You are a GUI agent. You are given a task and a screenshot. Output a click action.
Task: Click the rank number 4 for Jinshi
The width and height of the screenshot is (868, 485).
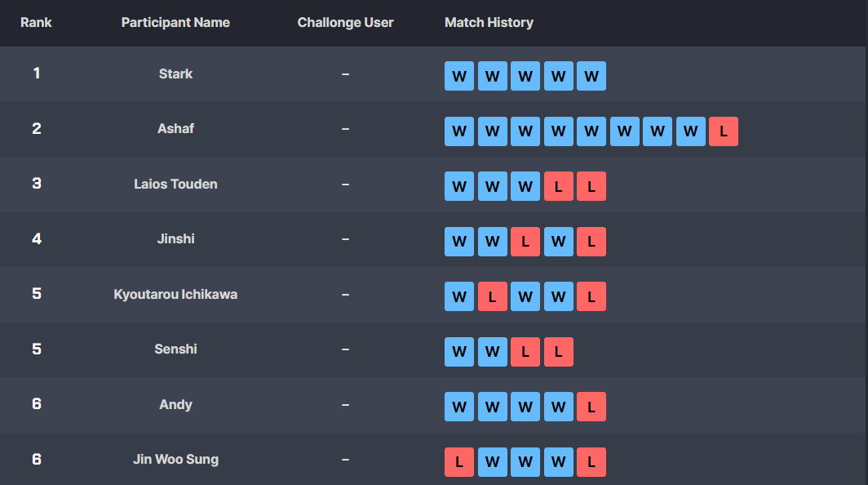[x=36, y=238]
